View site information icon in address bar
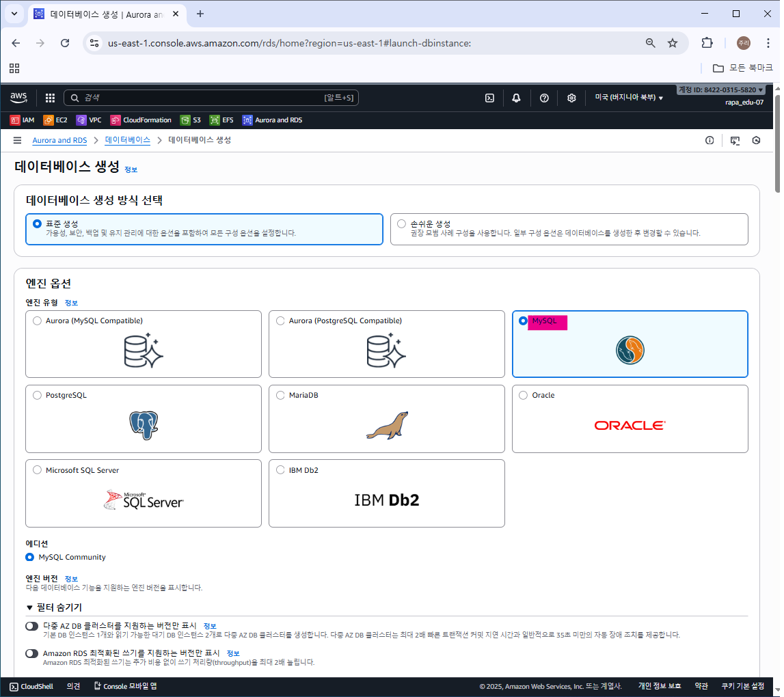The height and width of the screenshot is (697, 784). (x=94, y=43)
